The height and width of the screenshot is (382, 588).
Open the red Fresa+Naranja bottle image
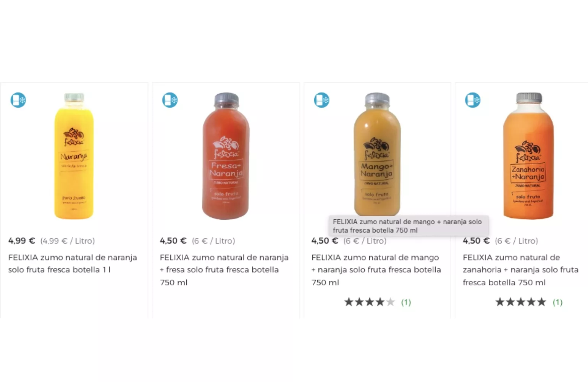(226, 156)
